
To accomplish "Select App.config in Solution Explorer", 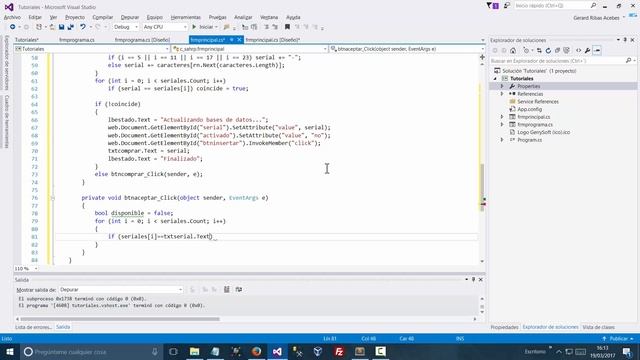I will (x=529, y=109).
